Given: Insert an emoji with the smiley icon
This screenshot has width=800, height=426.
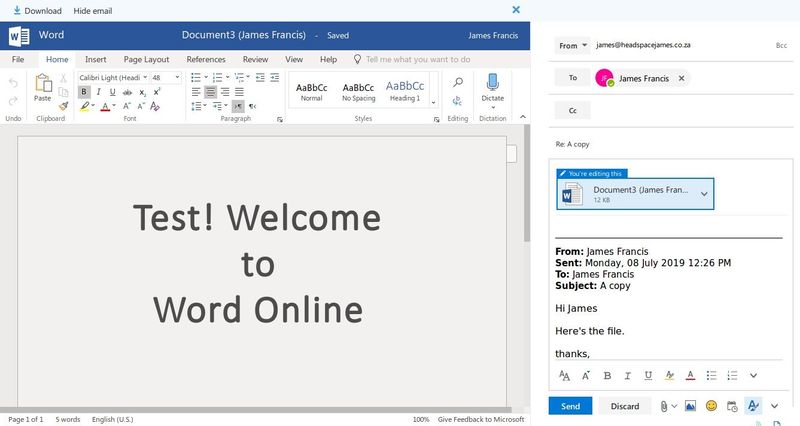Looking at the screenshot, I should [711, 406].
